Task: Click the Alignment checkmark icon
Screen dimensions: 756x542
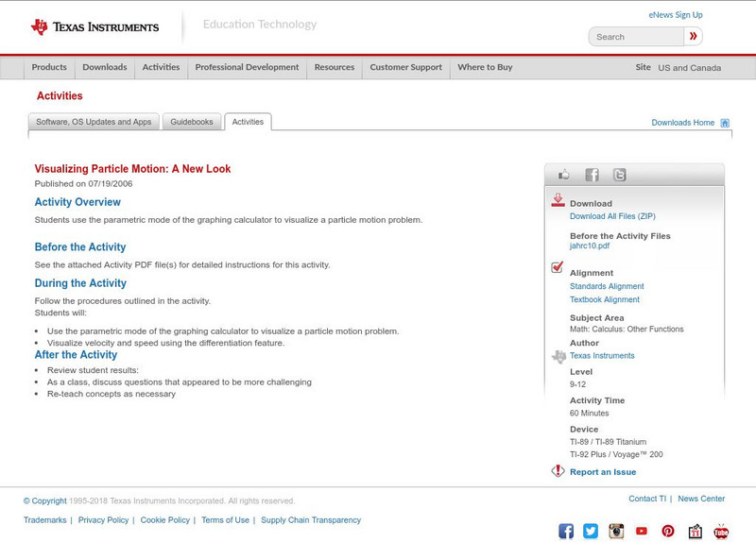Action: click(557, 267)
